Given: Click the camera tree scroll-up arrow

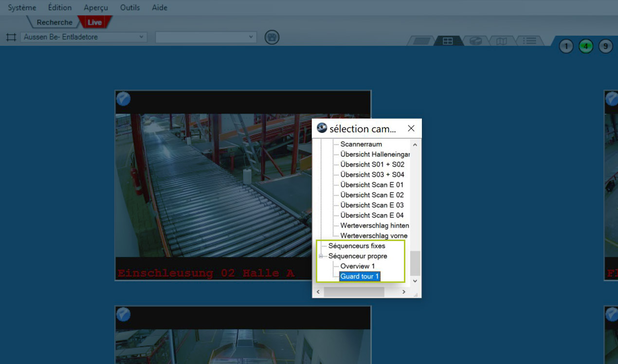Looking at the screenshot, I should click(415, 144).
